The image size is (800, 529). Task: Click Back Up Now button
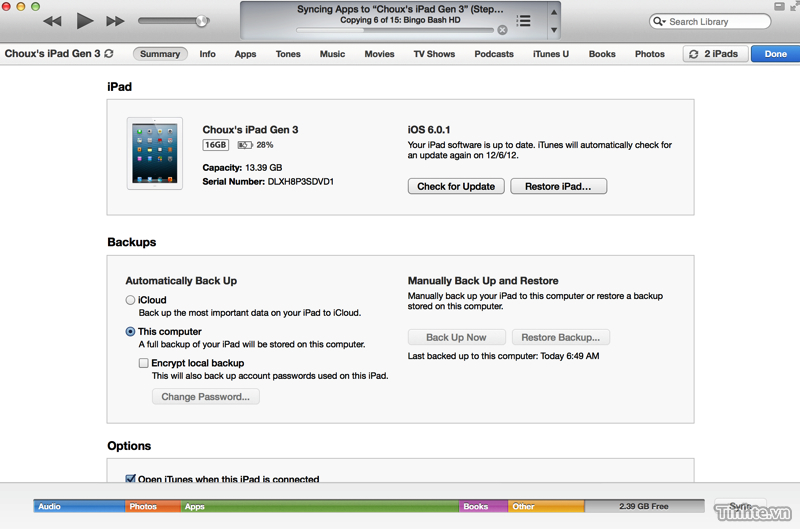coord(457,337)
